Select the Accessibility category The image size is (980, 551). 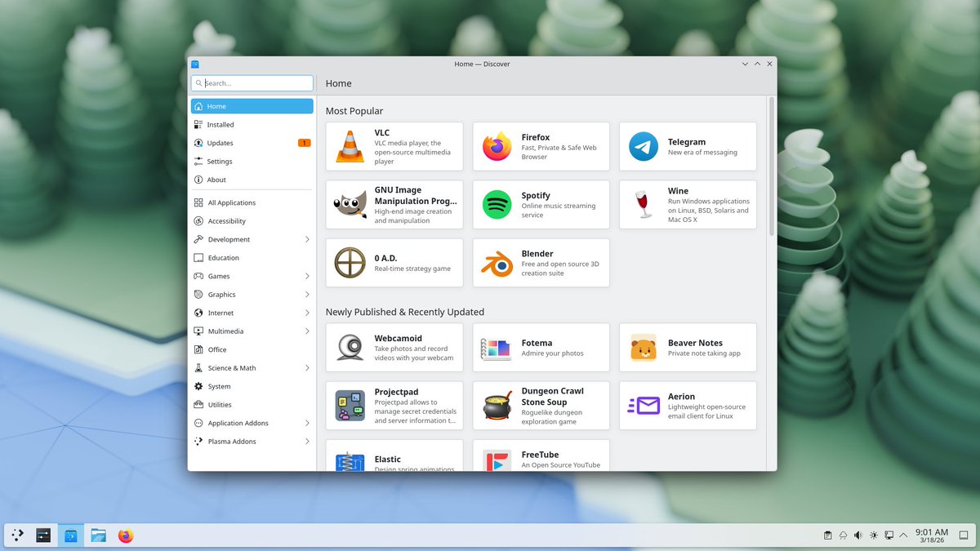click(252, 221)
